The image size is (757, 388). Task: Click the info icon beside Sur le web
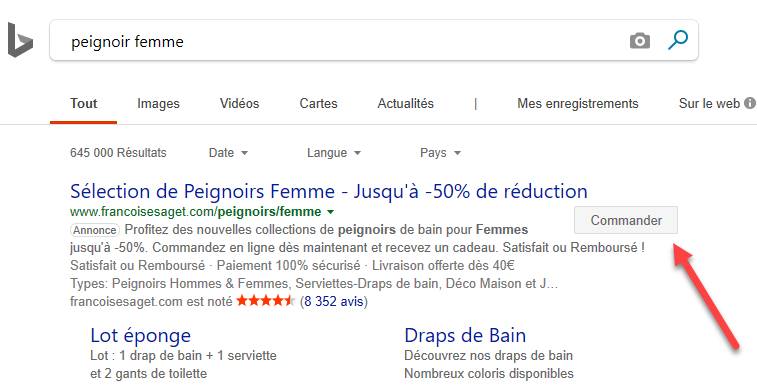point(750,103)
